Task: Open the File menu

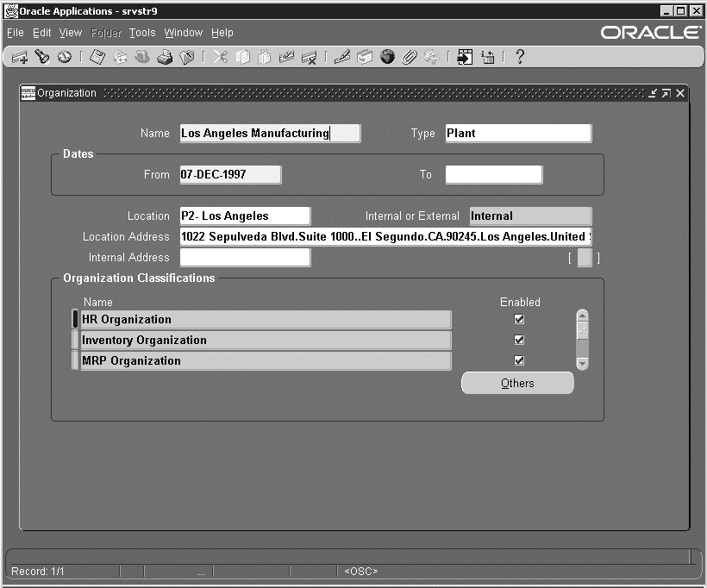Action: pos(16,33)
